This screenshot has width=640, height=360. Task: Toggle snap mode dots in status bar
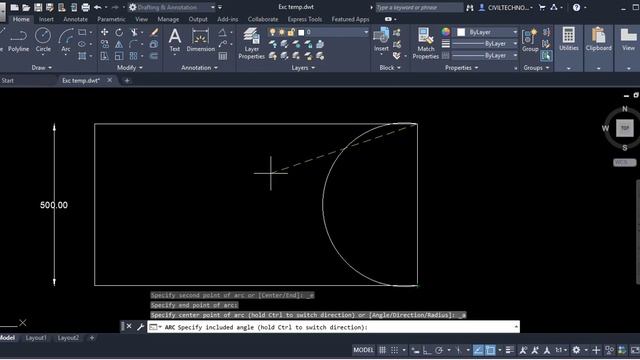(394, 350)
